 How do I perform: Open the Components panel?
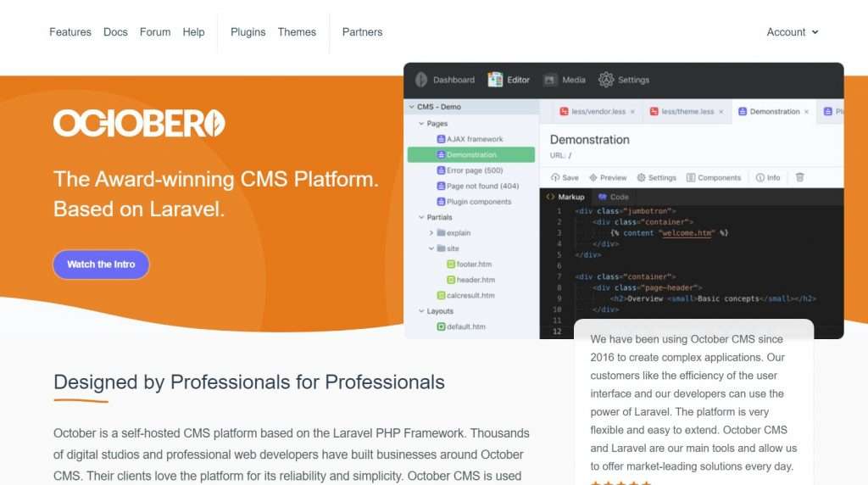click(x=714, y=178)
